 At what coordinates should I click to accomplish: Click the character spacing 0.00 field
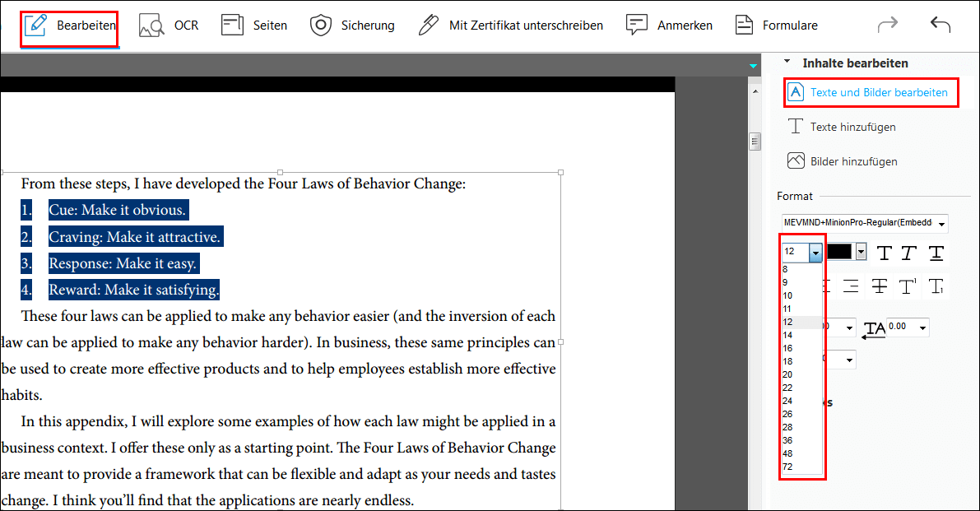click(901, 327)
